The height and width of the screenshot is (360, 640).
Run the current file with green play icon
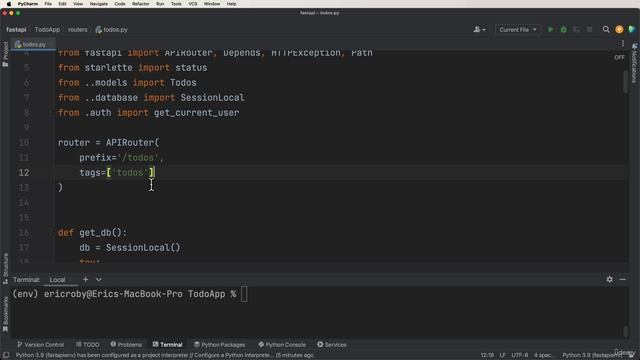[551, 29]
